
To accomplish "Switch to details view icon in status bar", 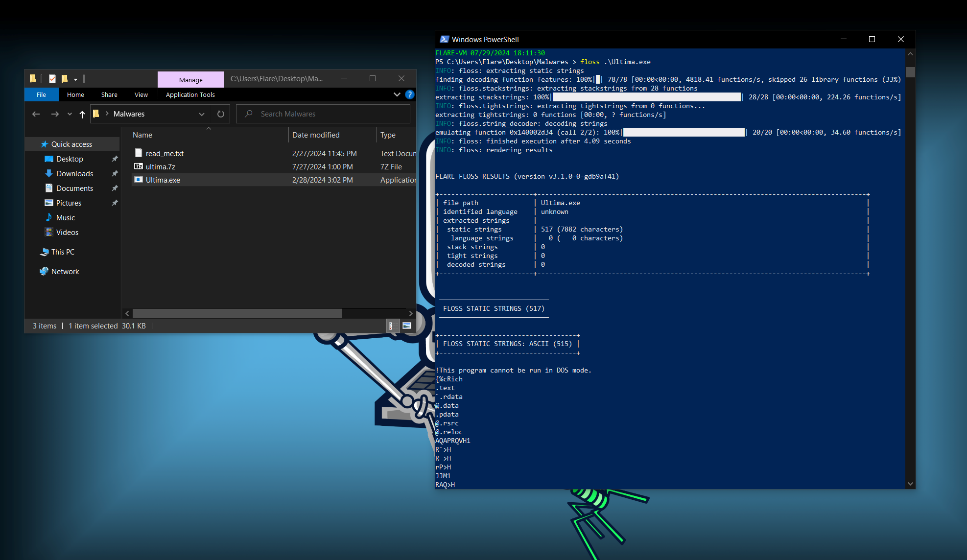I will click(x=391, y=326).
